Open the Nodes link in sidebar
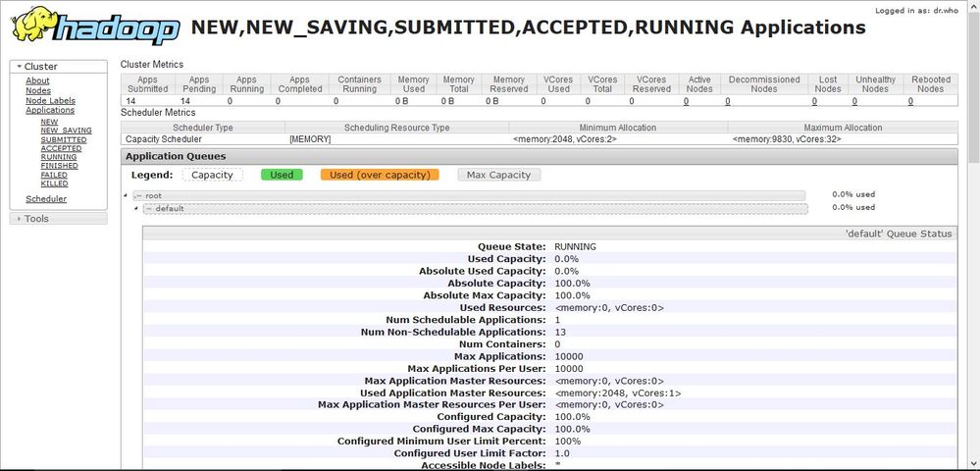The width and height of the screenshot is (980, 471). tap(38, 90)
